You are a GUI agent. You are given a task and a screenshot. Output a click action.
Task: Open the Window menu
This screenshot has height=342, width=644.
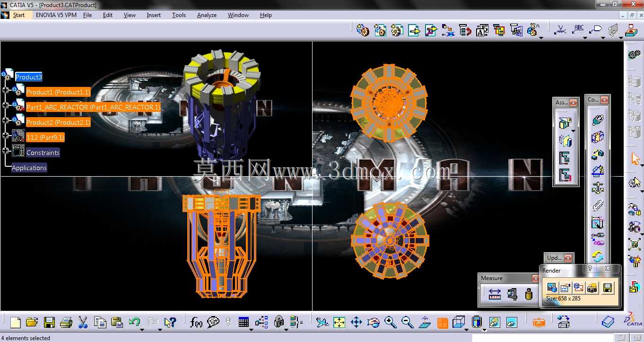[x=238, y=15]
